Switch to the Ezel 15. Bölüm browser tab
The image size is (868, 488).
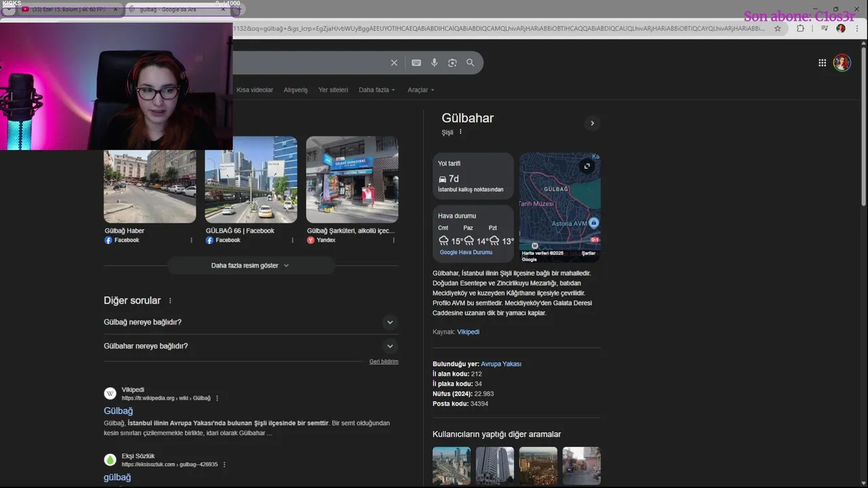(x=68, y=9)
